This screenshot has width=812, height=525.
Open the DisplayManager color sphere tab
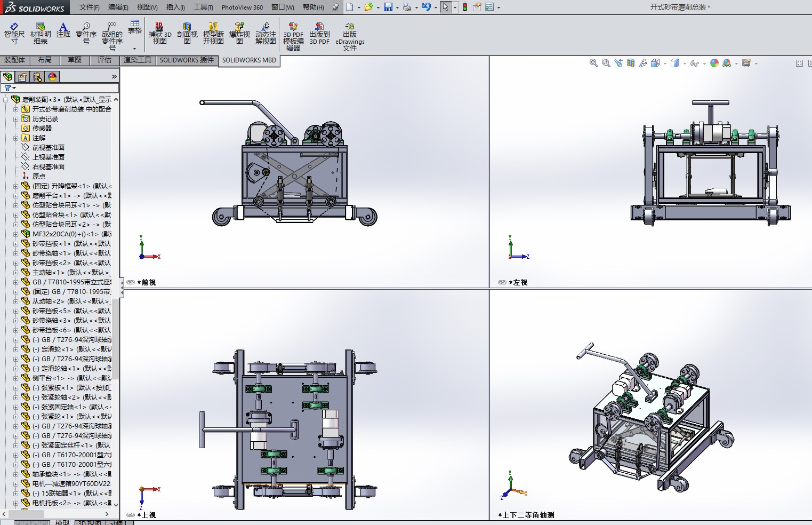[52, 77]
